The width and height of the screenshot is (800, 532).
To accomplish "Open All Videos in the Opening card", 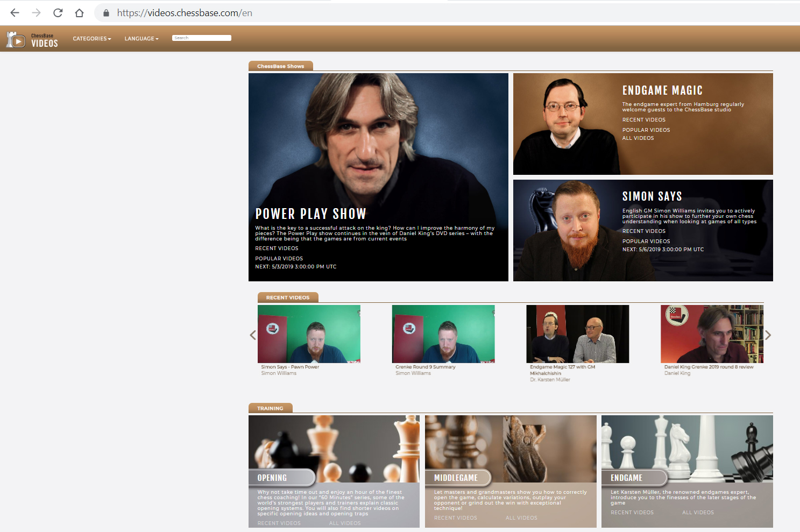I will tap(345, 523).
